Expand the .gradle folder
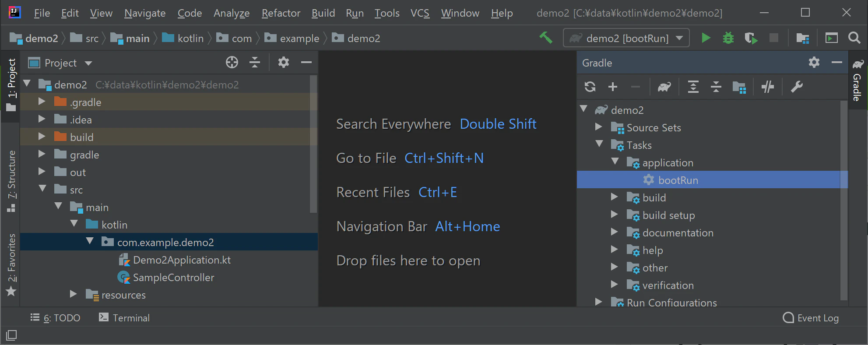 [x=42, y=102]
